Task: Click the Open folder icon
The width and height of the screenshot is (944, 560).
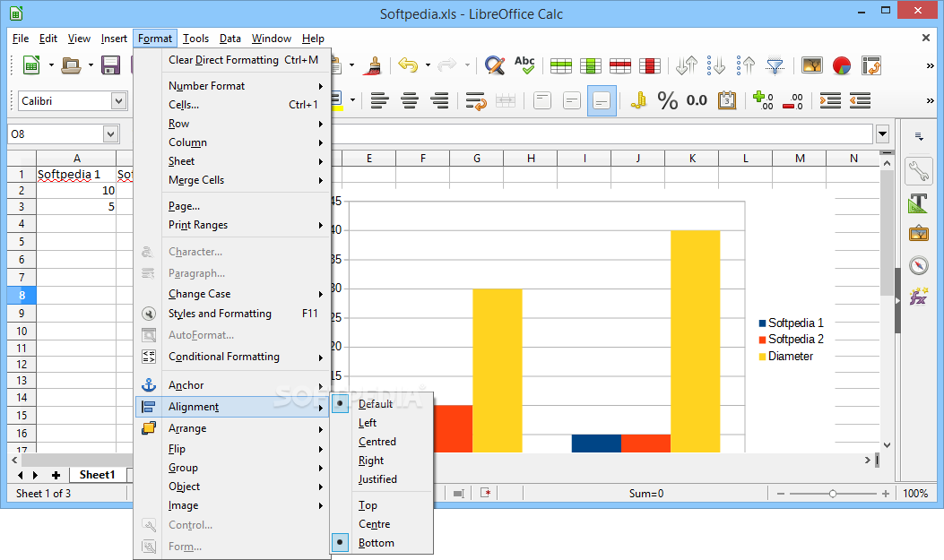Action: point(71,65)
